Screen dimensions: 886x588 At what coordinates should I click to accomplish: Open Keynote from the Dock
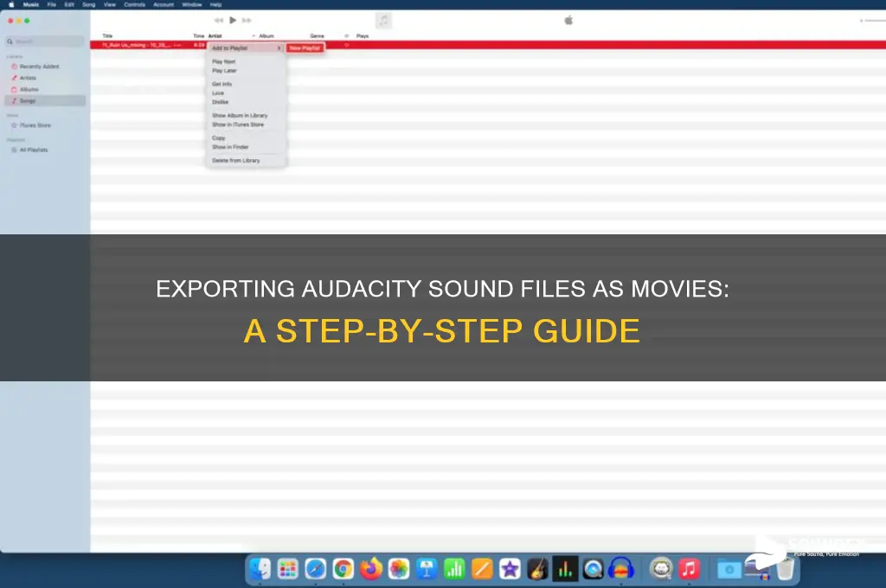(427, 569)
